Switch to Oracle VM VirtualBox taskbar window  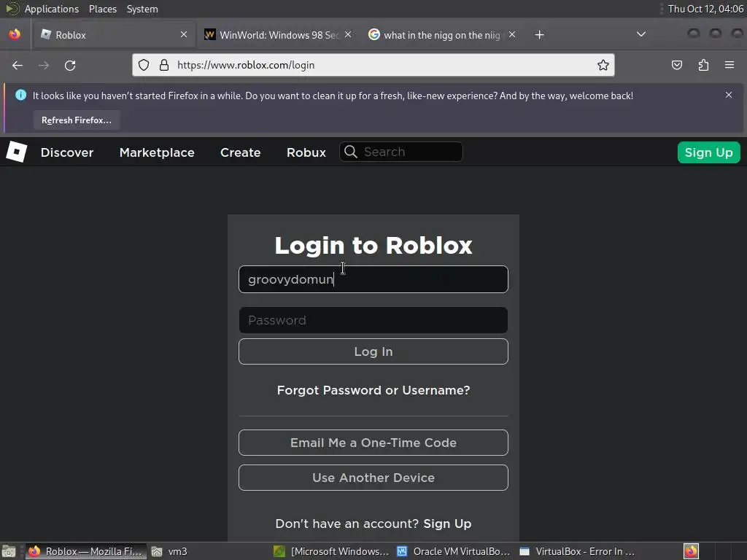[x=454, y=551]
